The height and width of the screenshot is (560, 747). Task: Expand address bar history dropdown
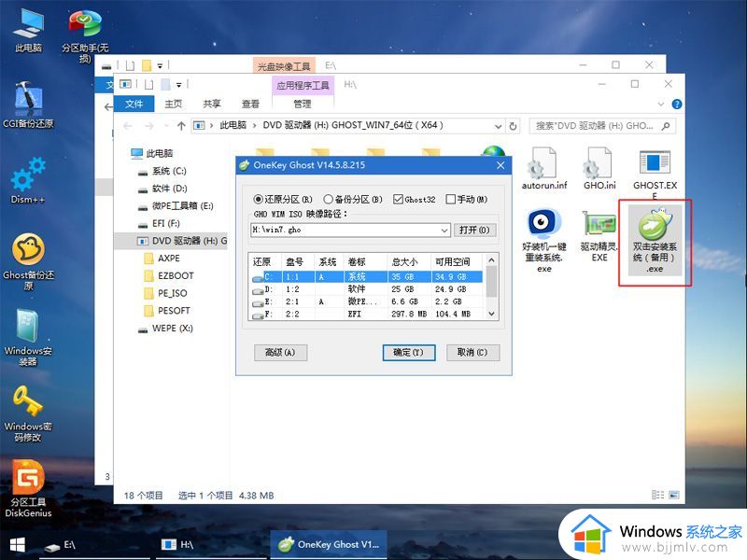499,126
